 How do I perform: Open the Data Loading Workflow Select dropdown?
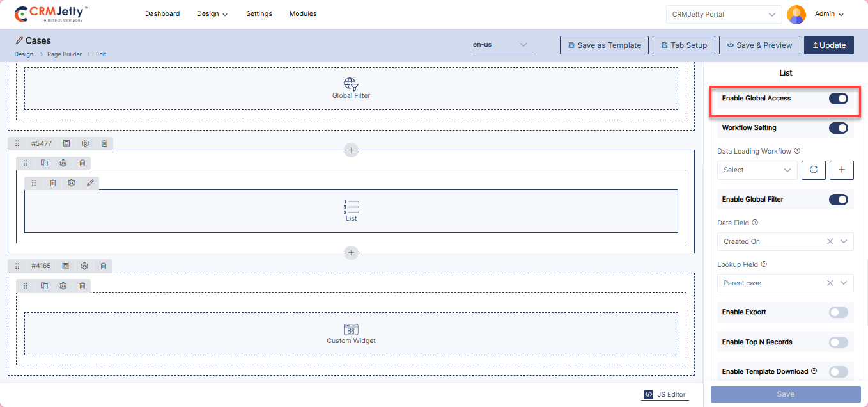757,170
